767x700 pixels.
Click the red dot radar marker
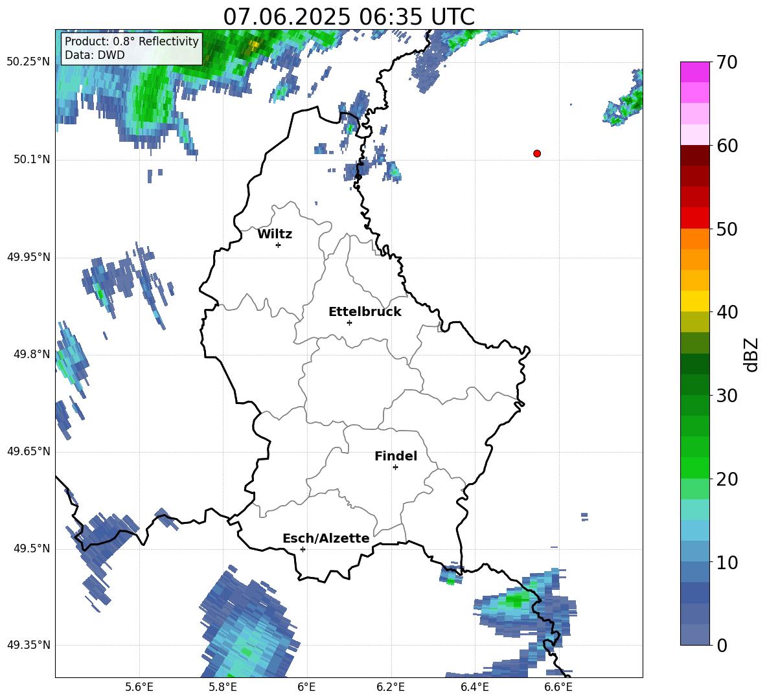tap(537, 153)
